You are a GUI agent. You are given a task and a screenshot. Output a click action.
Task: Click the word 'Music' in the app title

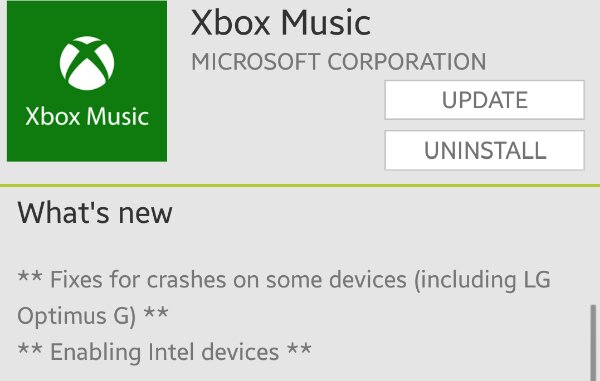click(x=326, y=23)
